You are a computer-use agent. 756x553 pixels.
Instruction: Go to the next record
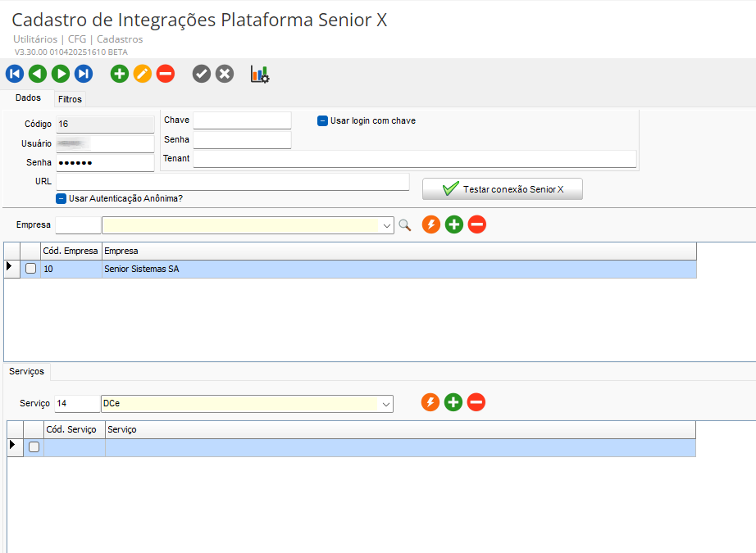[61, 75]
